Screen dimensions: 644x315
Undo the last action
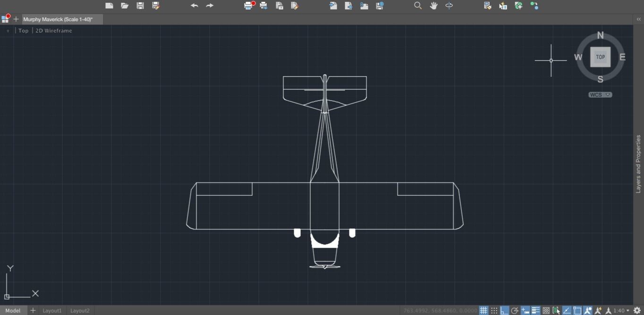click(x=194, y=6)
